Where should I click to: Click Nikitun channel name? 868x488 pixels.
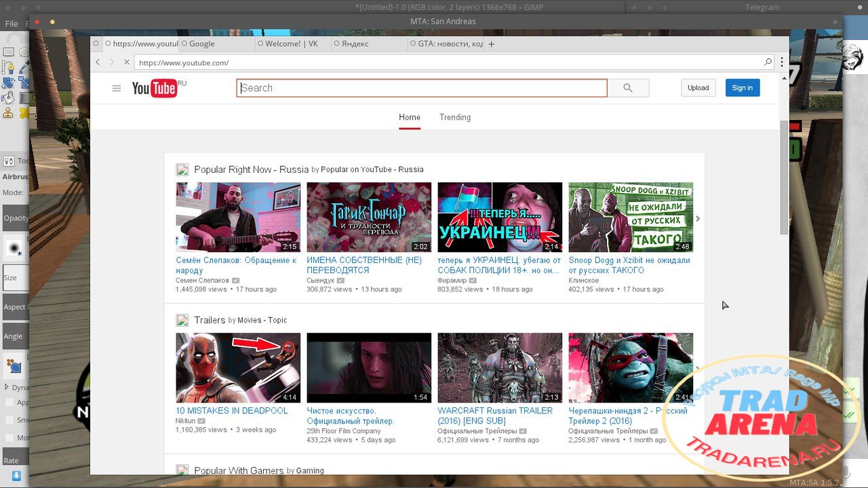185,421
